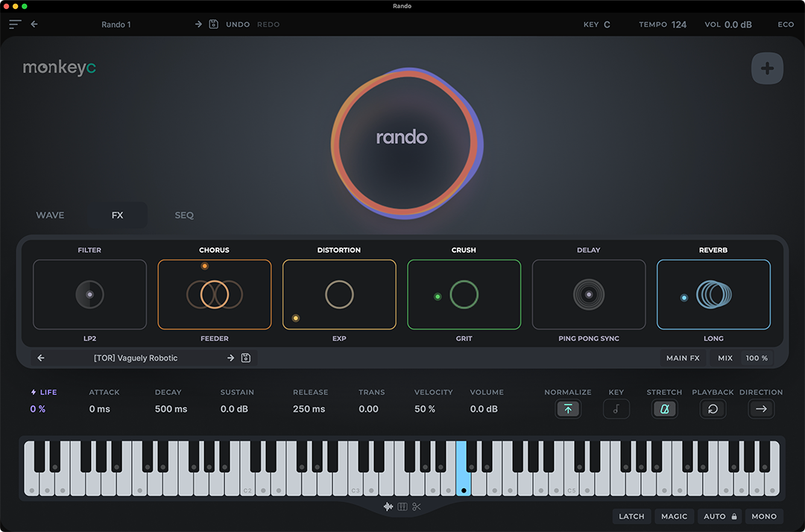Switch to the SEQ tab
This screenshot has height=532, width=805.
coord(184,215)
